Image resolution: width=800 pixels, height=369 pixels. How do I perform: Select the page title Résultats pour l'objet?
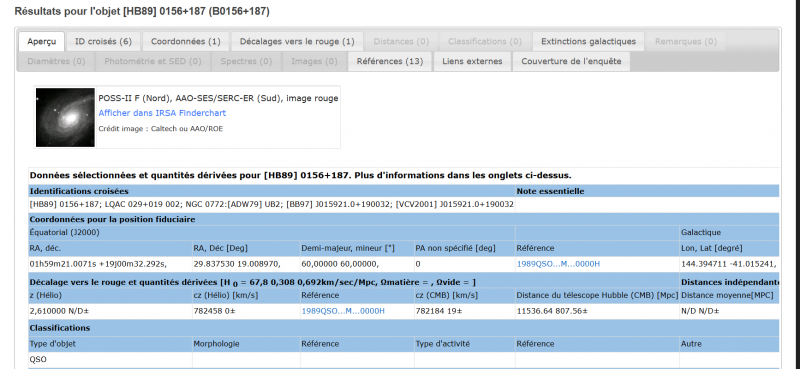[142, 11]
